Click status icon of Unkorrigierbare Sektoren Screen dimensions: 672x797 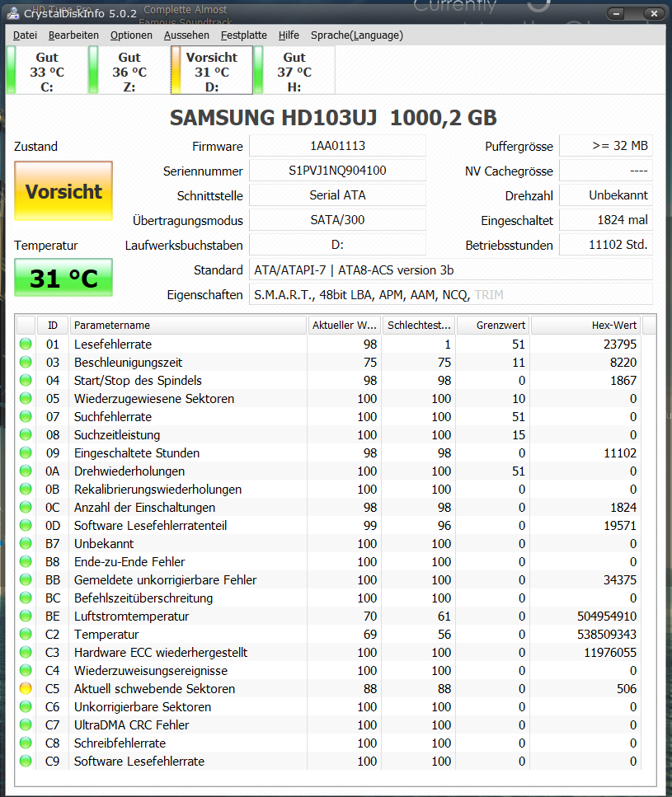point(26,707)
